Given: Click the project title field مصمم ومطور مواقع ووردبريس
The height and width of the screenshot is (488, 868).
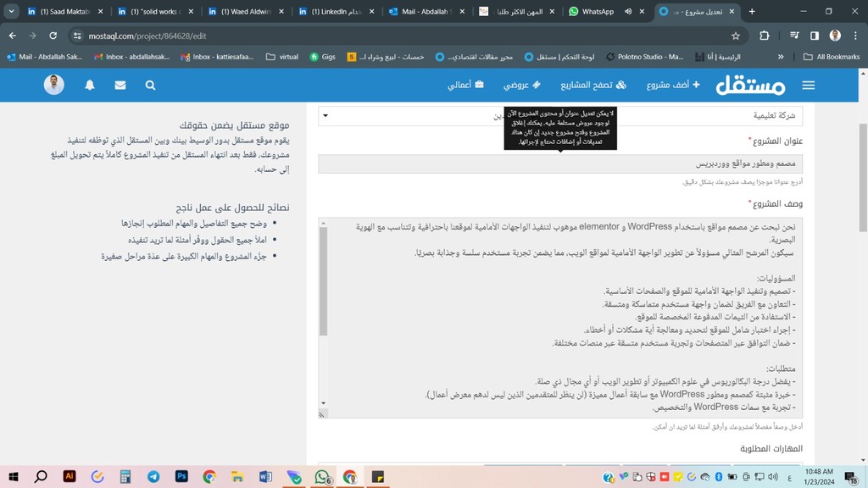Looking at the screenshot, I should coord(559,164).
